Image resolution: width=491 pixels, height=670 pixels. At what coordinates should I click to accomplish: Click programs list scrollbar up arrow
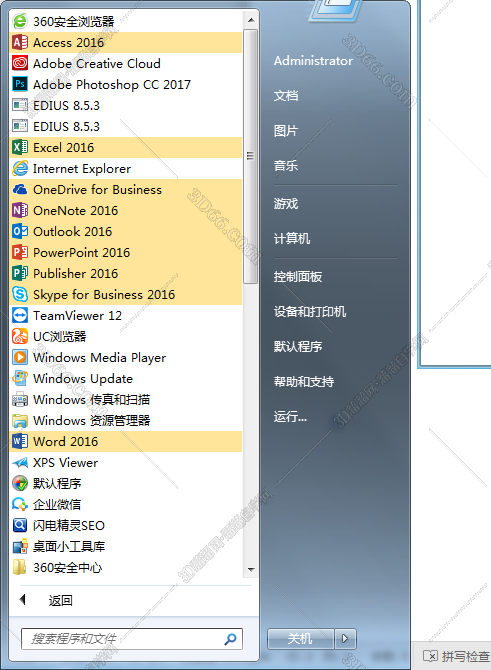(251, 20)
